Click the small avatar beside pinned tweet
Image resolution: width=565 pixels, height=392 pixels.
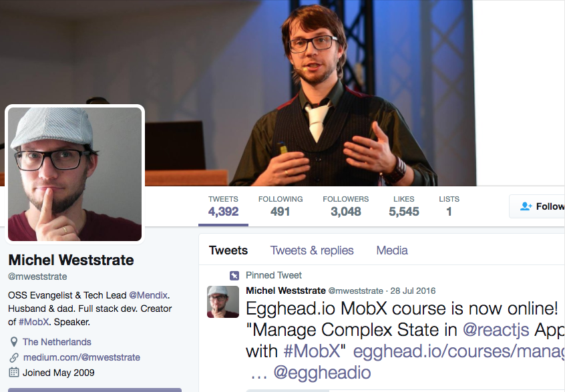[222, 302]
